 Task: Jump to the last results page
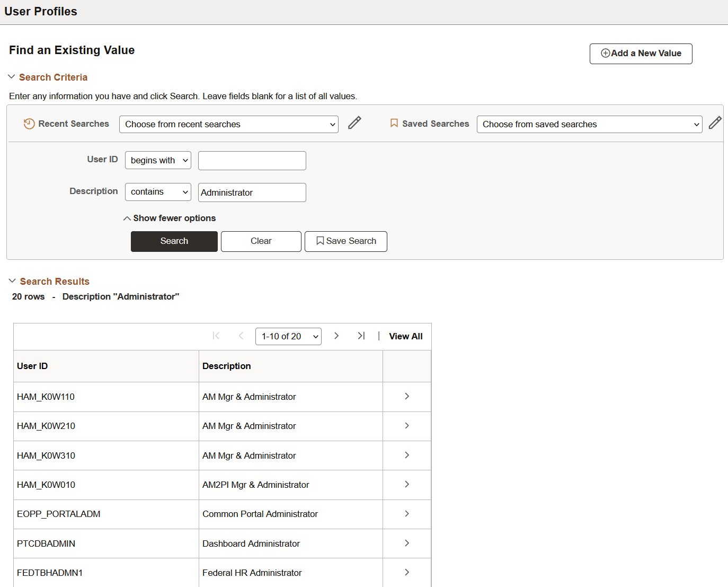tap(361, 336)
